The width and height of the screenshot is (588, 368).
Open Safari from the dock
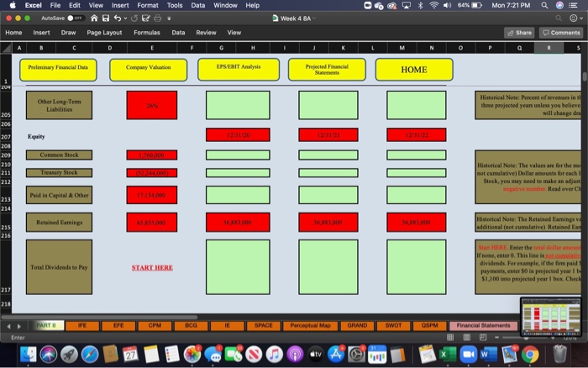(90, 354)
